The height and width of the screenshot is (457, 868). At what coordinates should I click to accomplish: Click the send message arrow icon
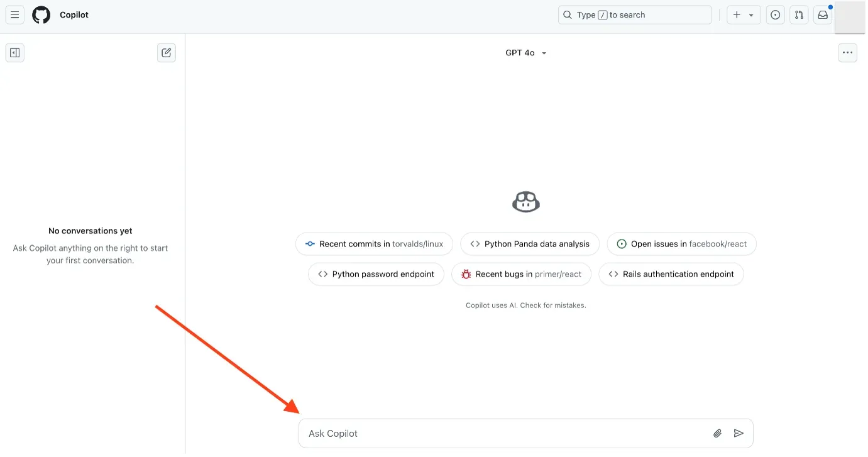coord(739,433)
